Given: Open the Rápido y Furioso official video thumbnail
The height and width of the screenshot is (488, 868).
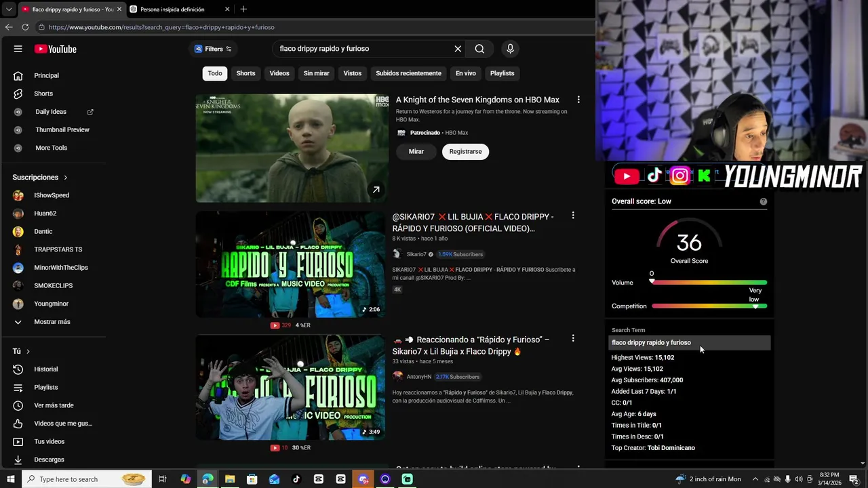Looking at the screenshot, I should [x=290, y=264].
